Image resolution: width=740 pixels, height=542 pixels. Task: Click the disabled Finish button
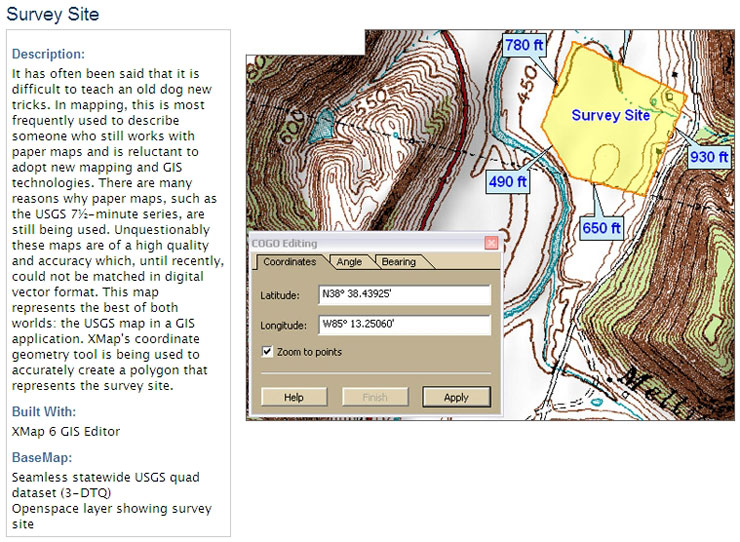375,397
